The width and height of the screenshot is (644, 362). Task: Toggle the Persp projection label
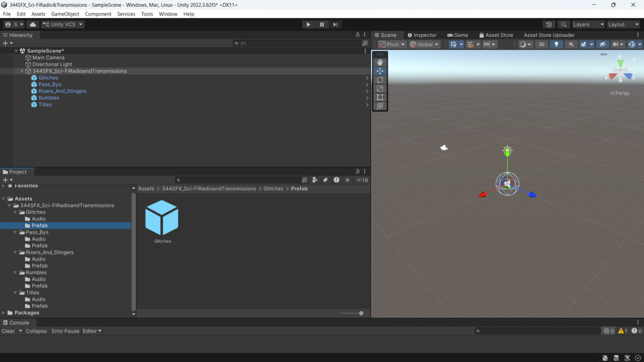(620, 93)
